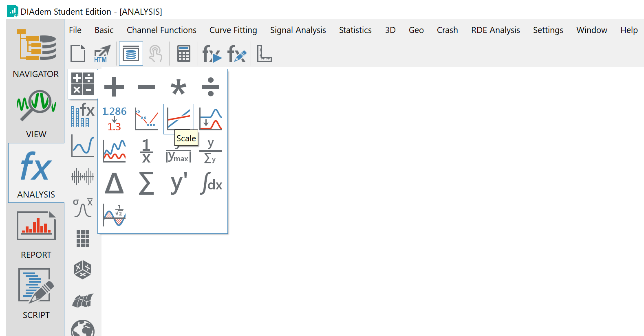Image resolution: width=644 pixels, height=336 pixels.
Task: Open the Settings menu
Action: [548, 30]
